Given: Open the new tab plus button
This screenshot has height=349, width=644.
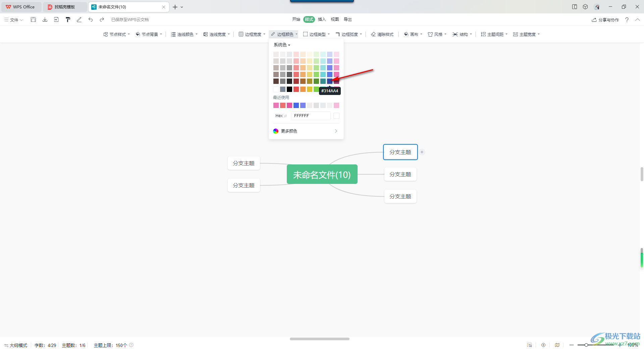Looking at the screenshot, I should (175, 7).
